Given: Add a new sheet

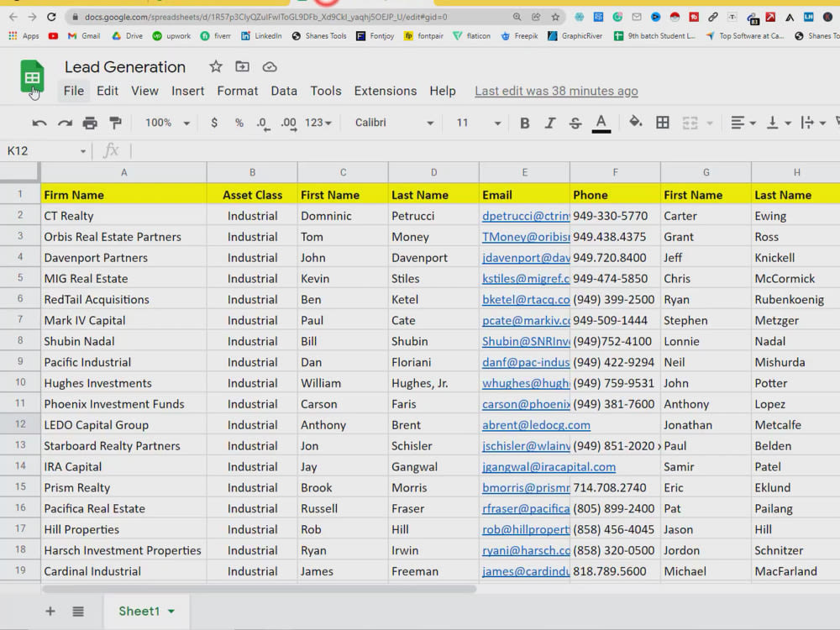Looking at the screenshot, I should [x=50, y=612].
